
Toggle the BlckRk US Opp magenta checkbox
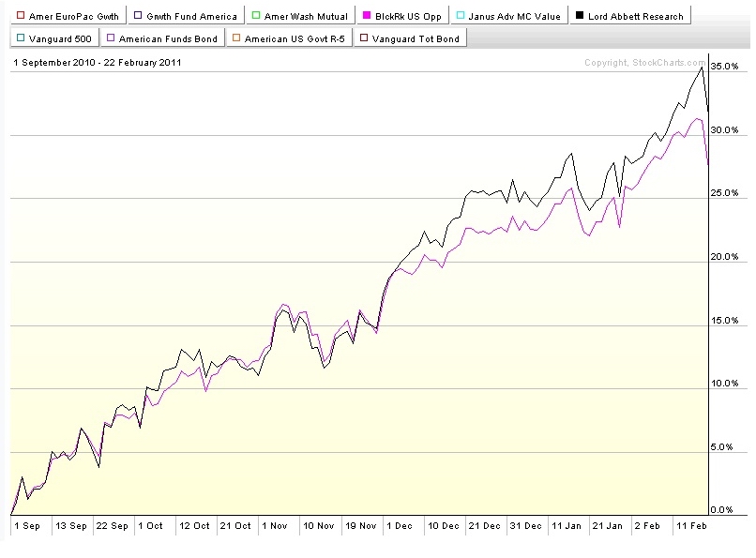(367, 15)
